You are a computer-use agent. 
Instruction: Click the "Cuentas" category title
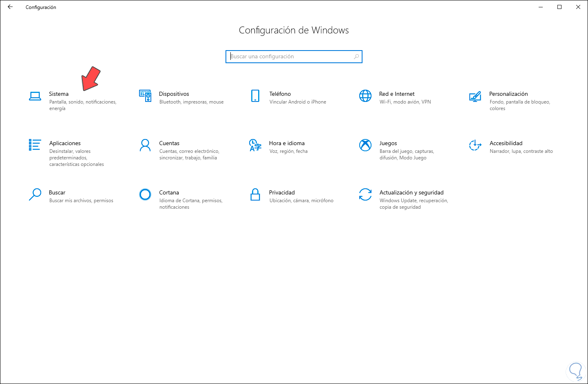tap(169, 143)
